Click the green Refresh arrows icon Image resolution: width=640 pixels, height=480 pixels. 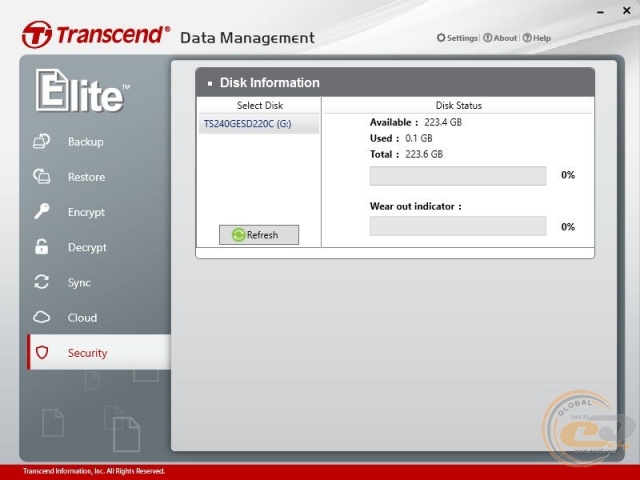point(238,235)
